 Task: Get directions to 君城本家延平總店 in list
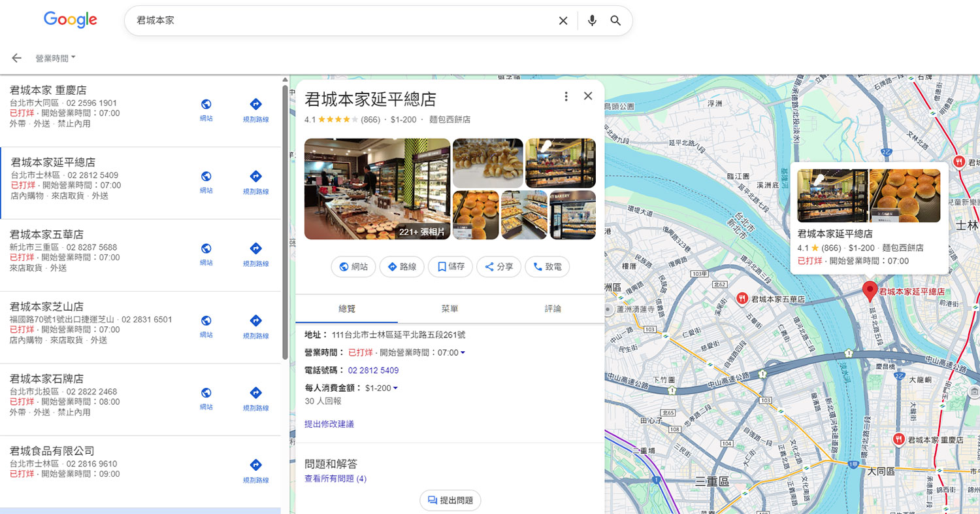click(256, 182)
